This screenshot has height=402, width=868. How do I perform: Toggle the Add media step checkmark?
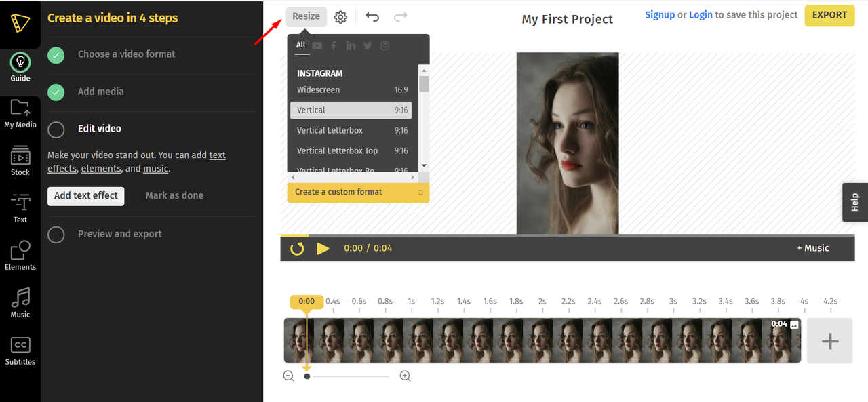[x=56, y=92]
